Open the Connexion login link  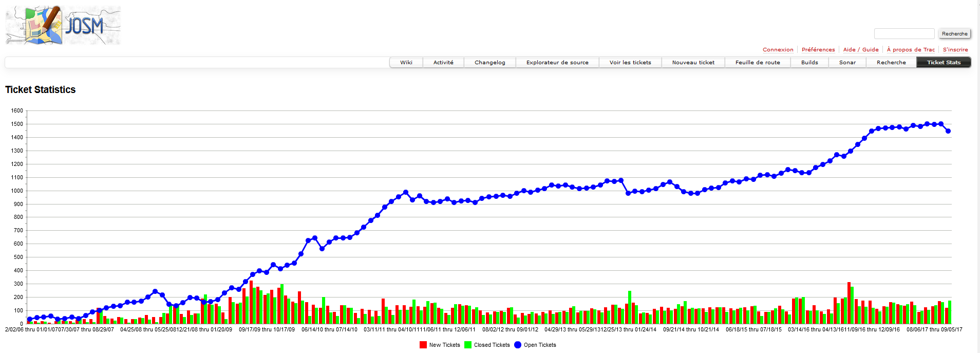(778, 50)
